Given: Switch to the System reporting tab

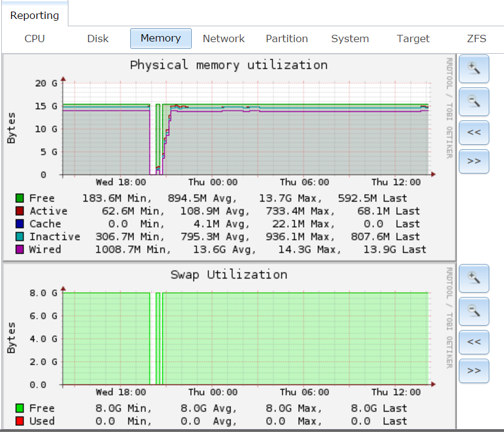Looking at the screenshot, I should tap(350, 38).
